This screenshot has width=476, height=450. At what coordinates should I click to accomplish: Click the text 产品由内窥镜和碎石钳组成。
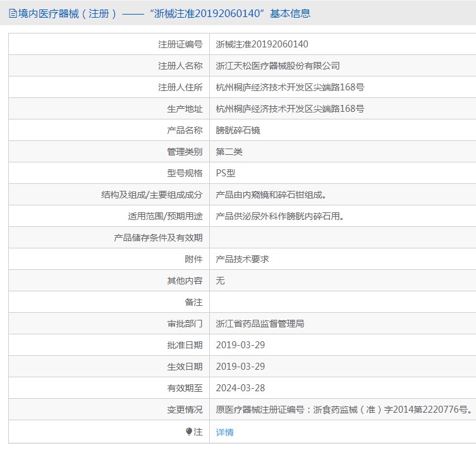point(271,195)
